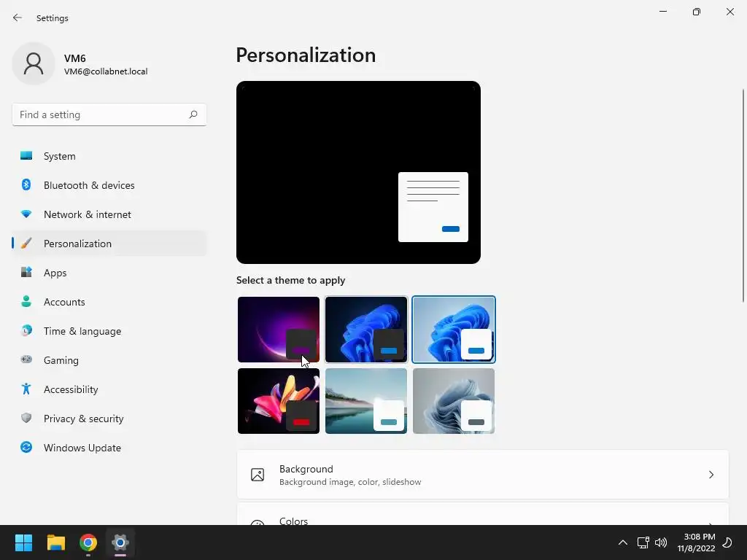Open the System settings category

click(x=109, y=156)
